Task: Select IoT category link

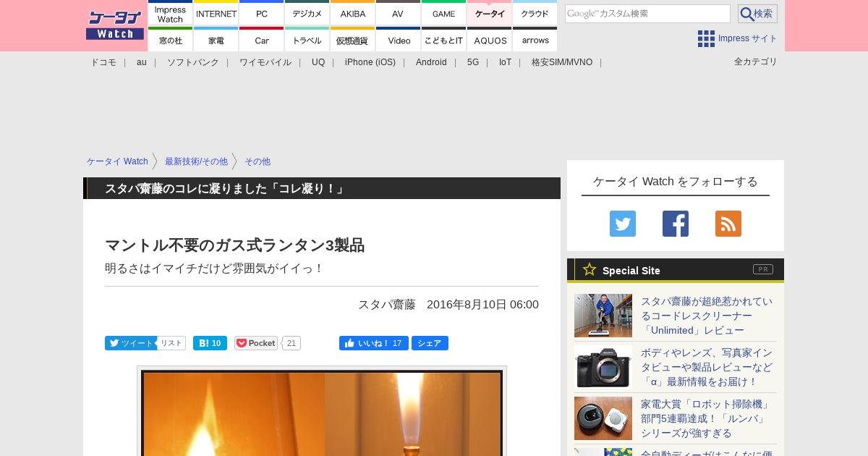Action: coord(505,62)
